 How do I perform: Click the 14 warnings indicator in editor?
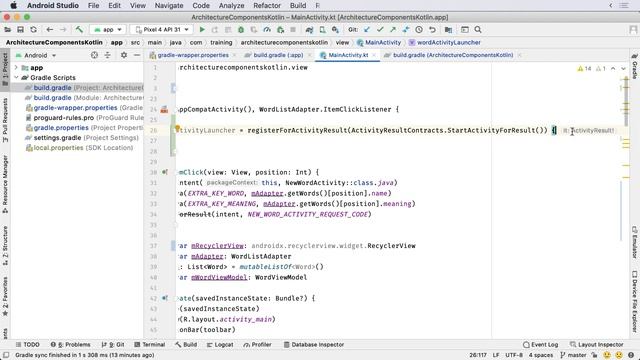(x=584, y=69)
